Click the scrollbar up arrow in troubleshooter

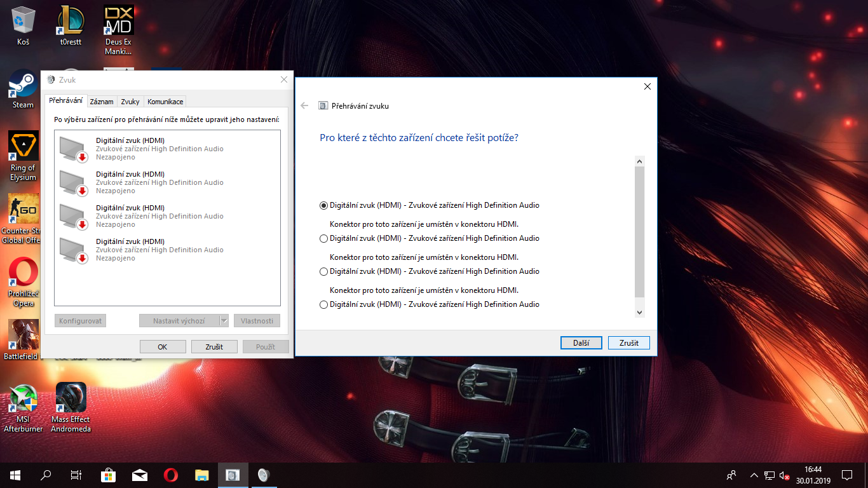pos(640,161)
